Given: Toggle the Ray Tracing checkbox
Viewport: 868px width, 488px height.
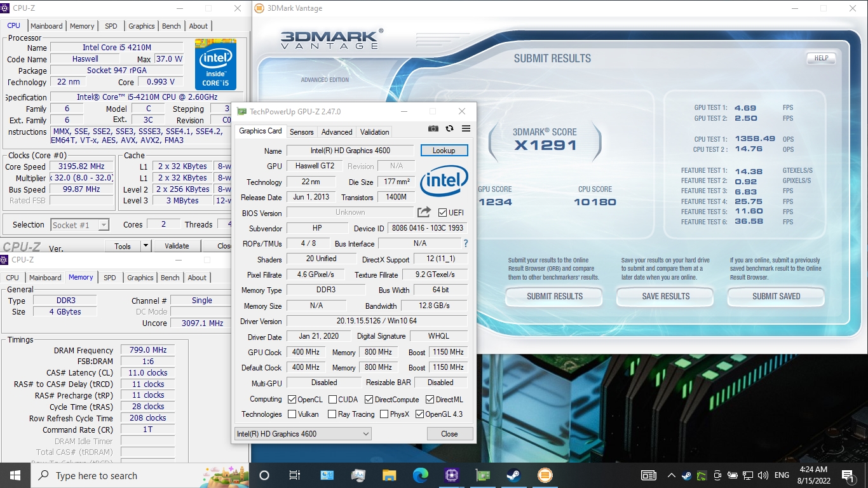Looking at the screenshot, I should click(332, 414).
